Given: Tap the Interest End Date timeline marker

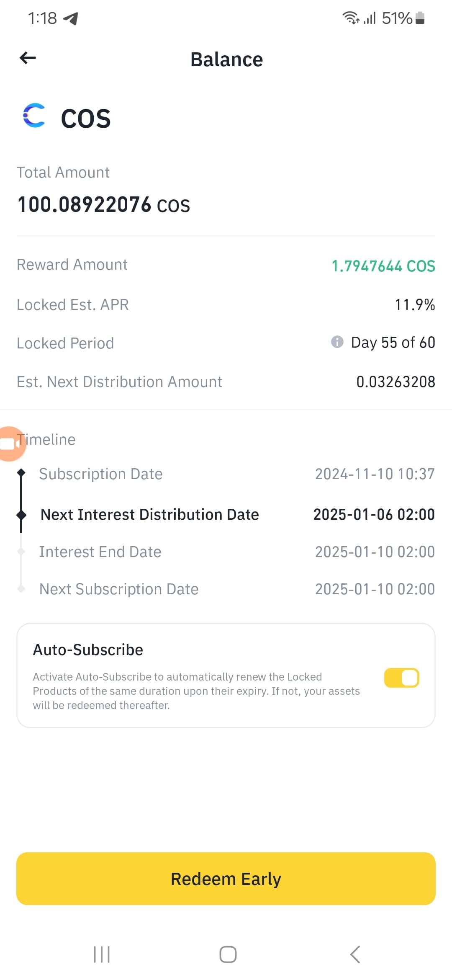Looking at the screenshot, I should [x=21, y=552].
